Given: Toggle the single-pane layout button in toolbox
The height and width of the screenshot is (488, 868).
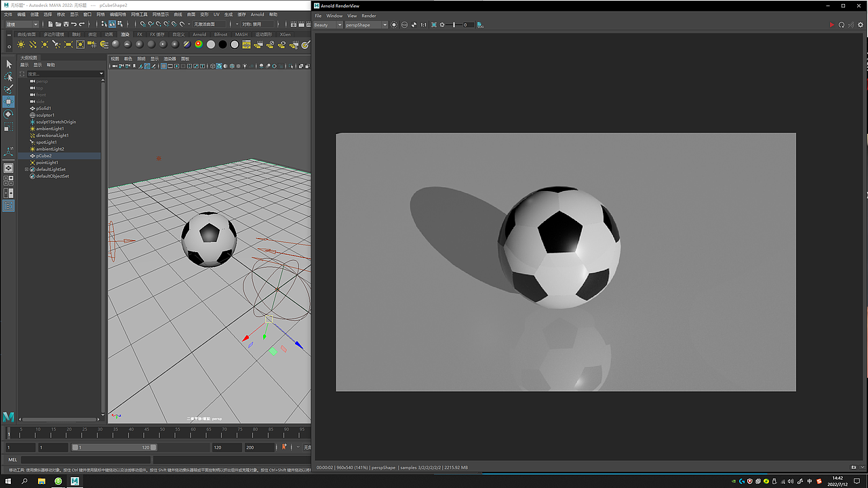Looking at the screenshot, I should (8, 168).
